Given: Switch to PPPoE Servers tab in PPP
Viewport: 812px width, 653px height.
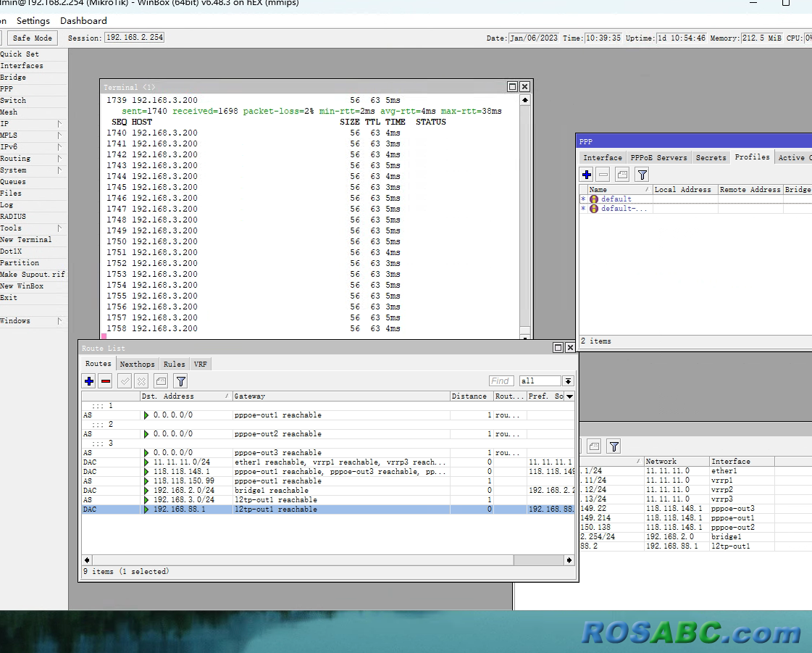Looking at the screenshot, I should tap(658, 157).
